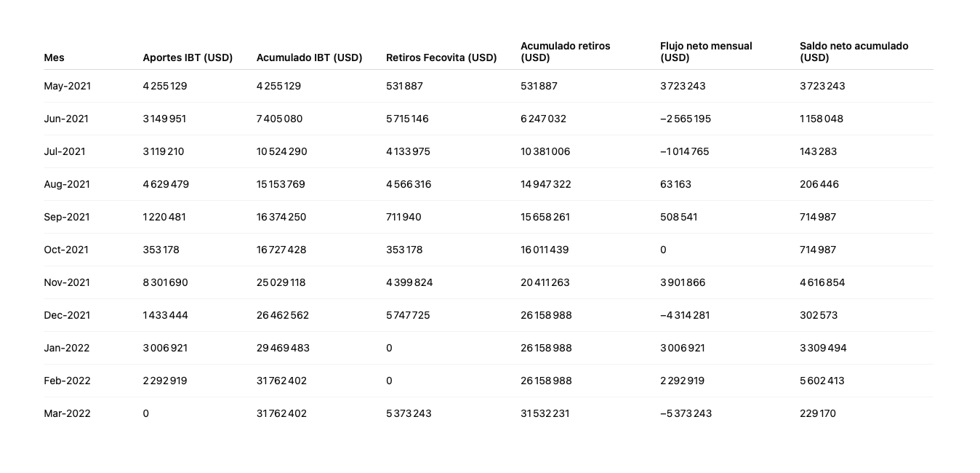This screenshot has width=980, height=473.
Task: Select the "Flujo neto mensual (USD)" header
Action: [705, 52]
